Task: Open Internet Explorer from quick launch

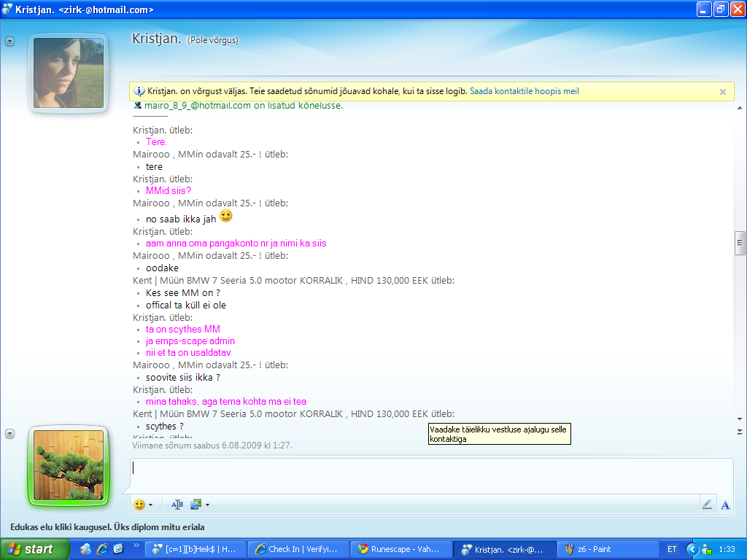Action: (102, 549)
